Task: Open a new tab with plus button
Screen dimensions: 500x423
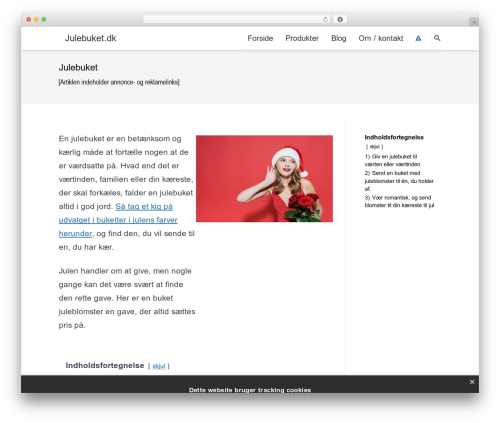Action: 474,22
